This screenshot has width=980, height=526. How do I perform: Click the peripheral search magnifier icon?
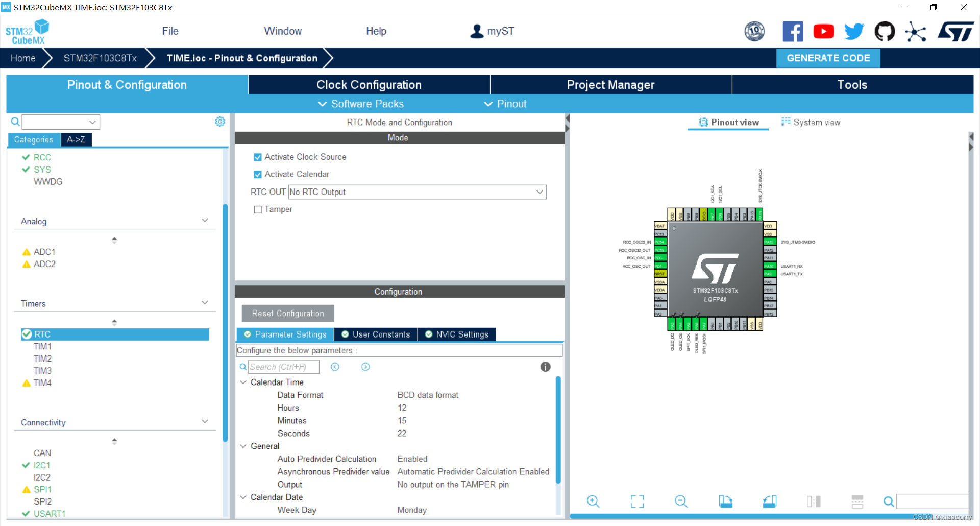coord(15,122)
